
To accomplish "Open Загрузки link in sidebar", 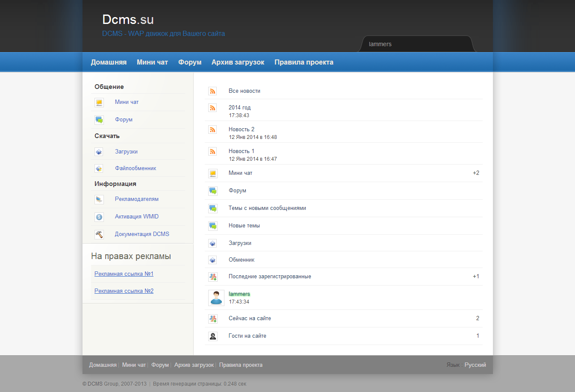I will pyautogui.click(x=126, y=152).
